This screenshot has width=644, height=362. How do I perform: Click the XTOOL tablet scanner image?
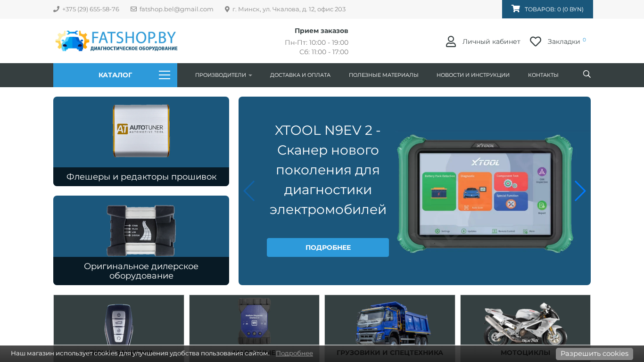[x=485, y=194]
